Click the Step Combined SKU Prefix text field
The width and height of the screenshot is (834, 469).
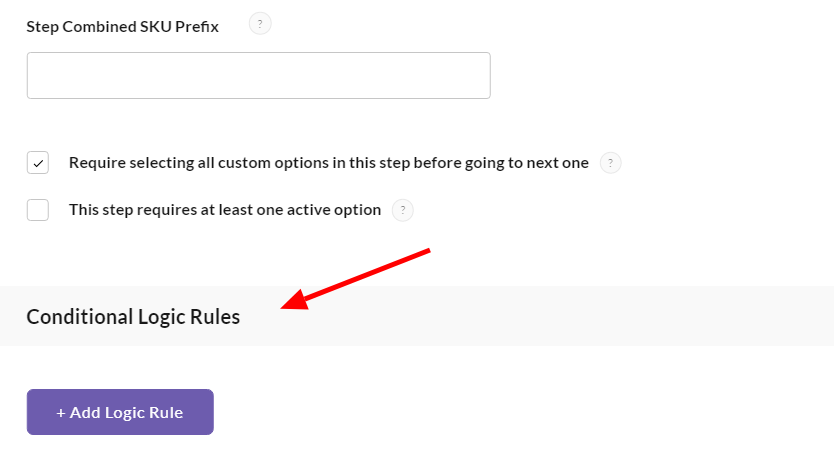258,76
